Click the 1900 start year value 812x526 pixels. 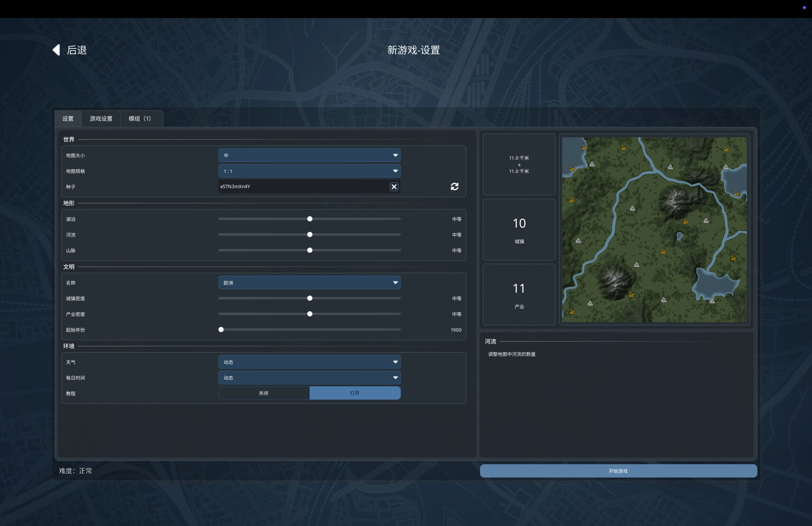click(456, 330)
